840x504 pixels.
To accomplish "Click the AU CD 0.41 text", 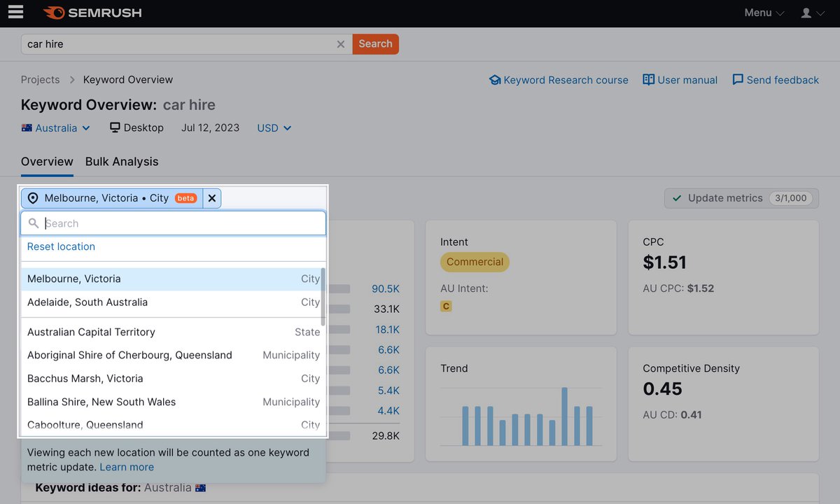I will point(672,414).
